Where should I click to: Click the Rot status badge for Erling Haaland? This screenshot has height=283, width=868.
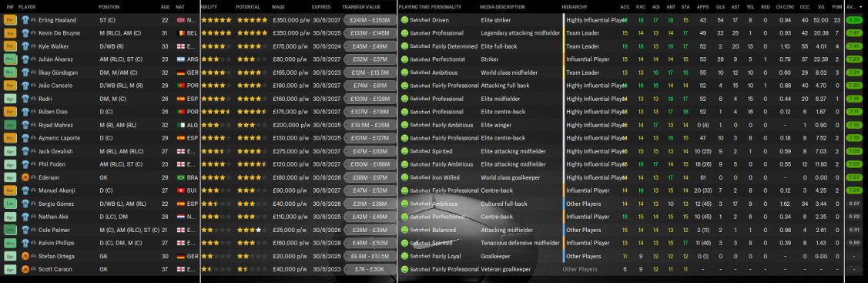[10, 20]
